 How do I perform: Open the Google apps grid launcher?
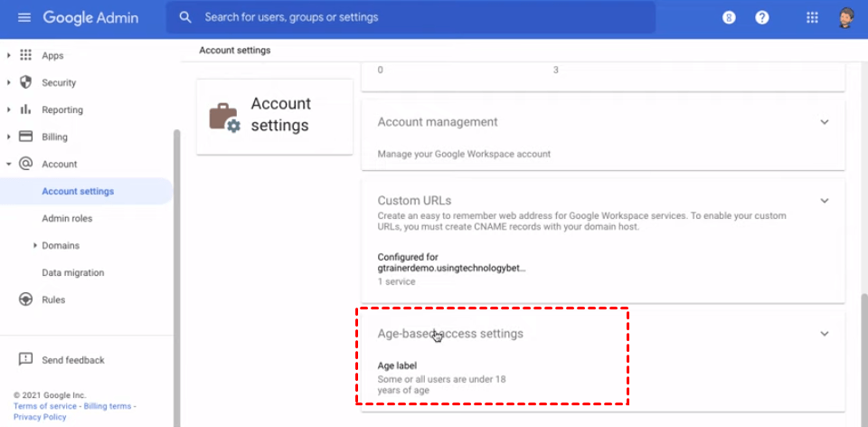point(812,18)
